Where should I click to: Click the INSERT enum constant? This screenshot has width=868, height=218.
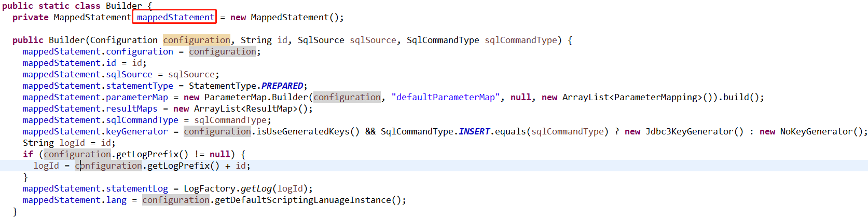pyautogui.click(x=474, y=131)
